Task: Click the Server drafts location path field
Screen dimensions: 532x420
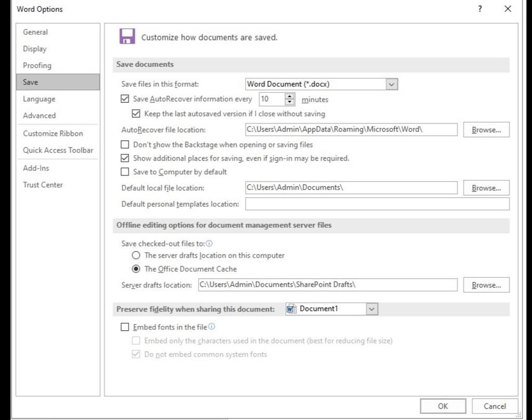Action: click(x=328, y=284)
